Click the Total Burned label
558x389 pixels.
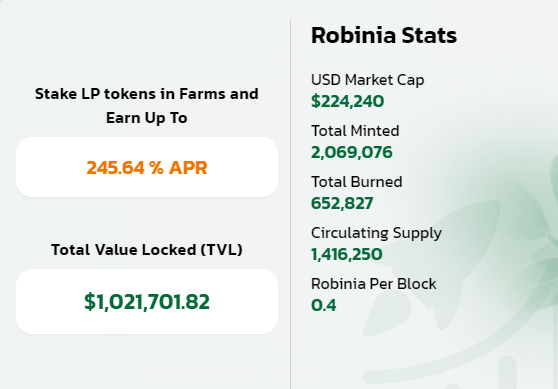(x=356, y=182)
